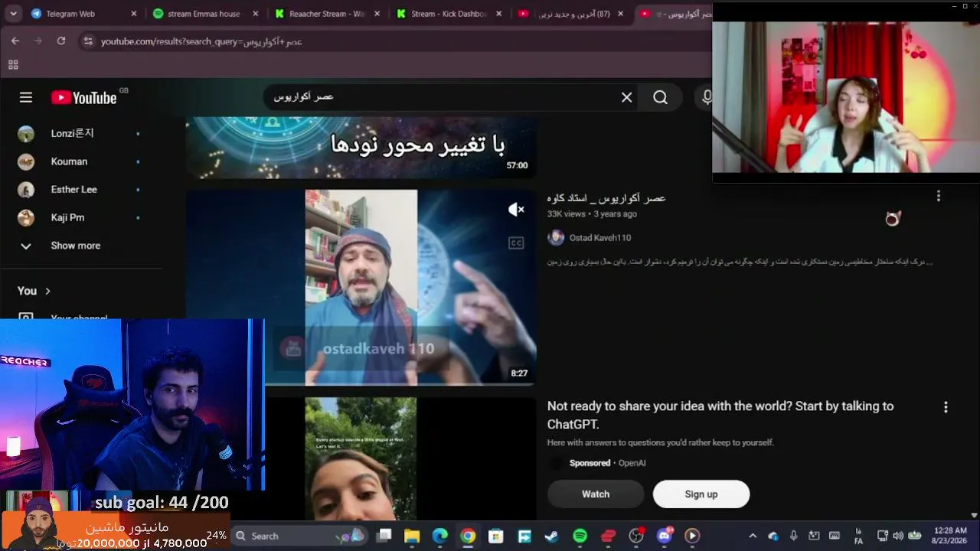
Task: Close the (87) YouTube tab
Action: [621, 14]
